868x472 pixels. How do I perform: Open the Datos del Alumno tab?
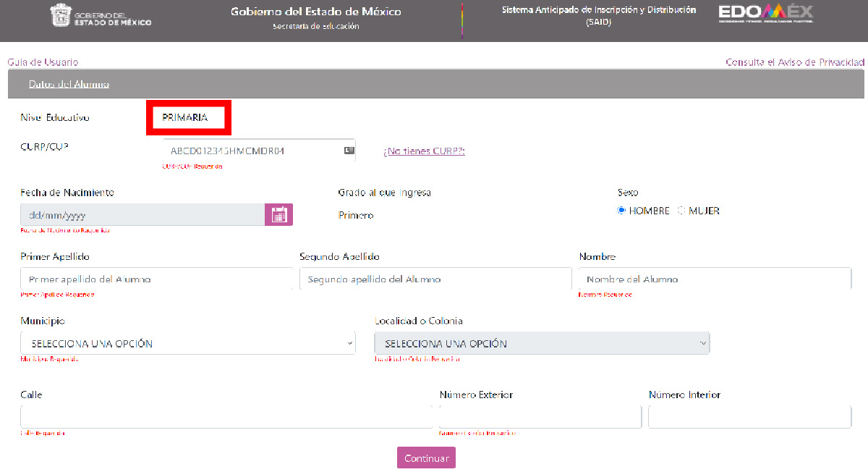pyautogui.click(x=69, y=84)
